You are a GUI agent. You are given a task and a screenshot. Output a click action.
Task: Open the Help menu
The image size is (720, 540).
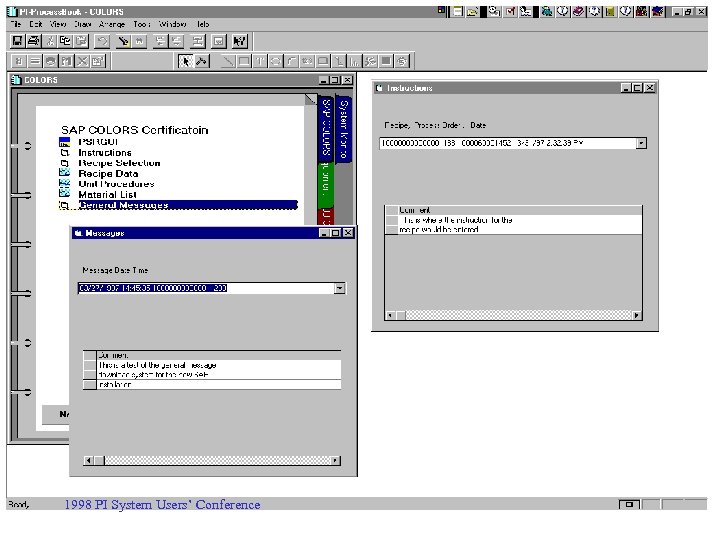point(203,24)
